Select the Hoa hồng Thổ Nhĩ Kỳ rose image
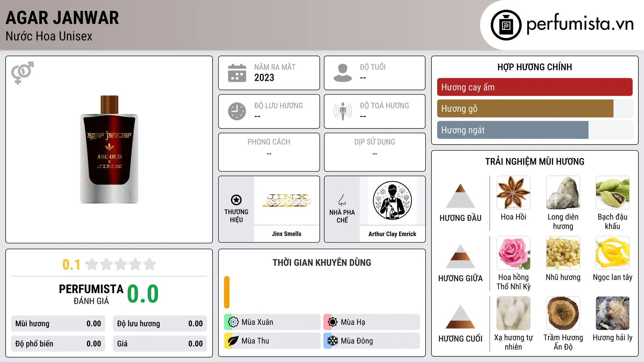The width and height of the screenshot is (644, 362). (514, 253)
